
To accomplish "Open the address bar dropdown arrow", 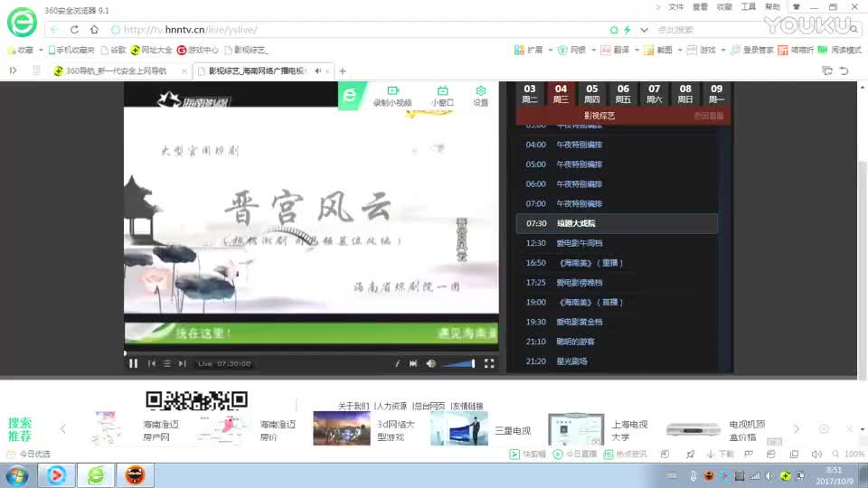I will pos(644,30).
